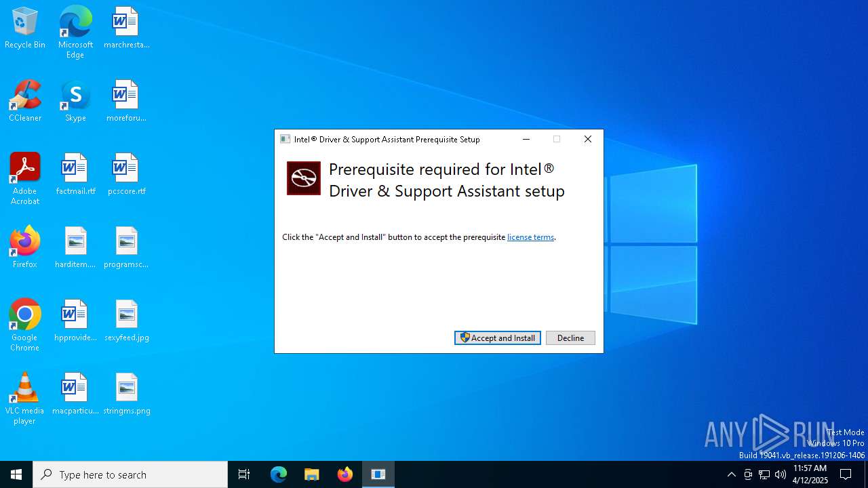Minimize the Intel Prerequisite Setup window

[526, 139]
